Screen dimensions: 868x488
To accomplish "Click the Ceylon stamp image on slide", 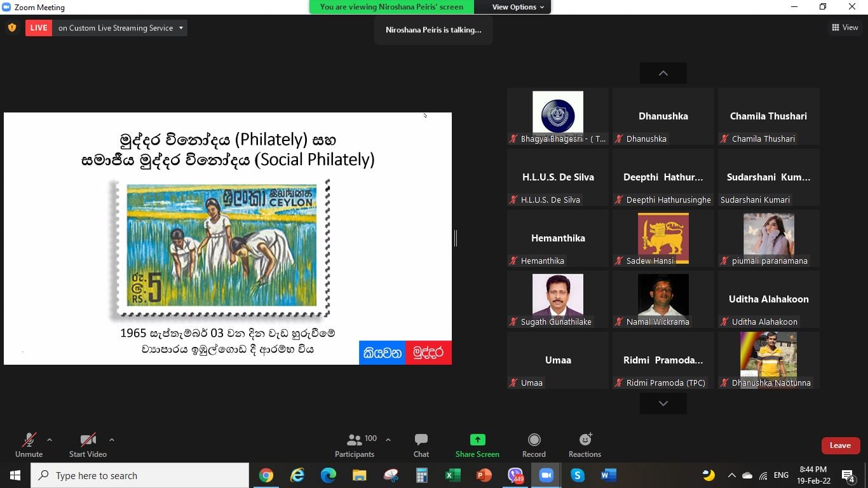I will pyautogui.click(x=221, y=248).
